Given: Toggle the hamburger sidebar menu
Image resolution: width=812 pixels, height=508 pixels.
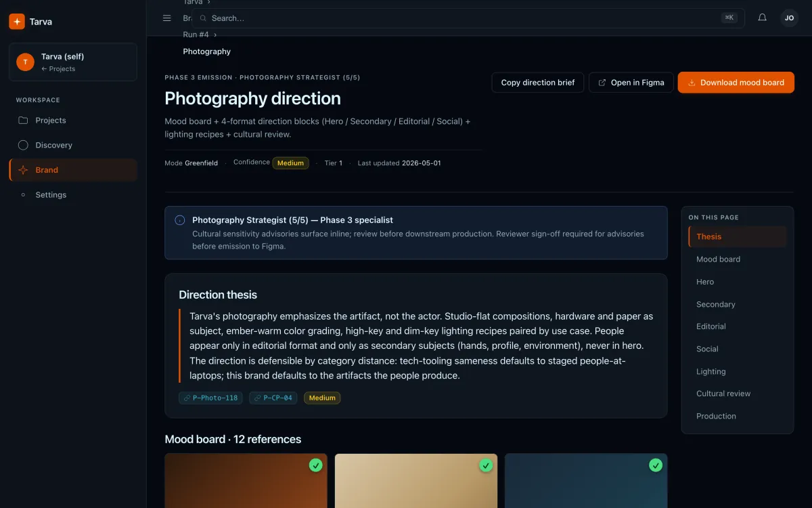Looking at the screenshot, I should (x=167, y=18).
